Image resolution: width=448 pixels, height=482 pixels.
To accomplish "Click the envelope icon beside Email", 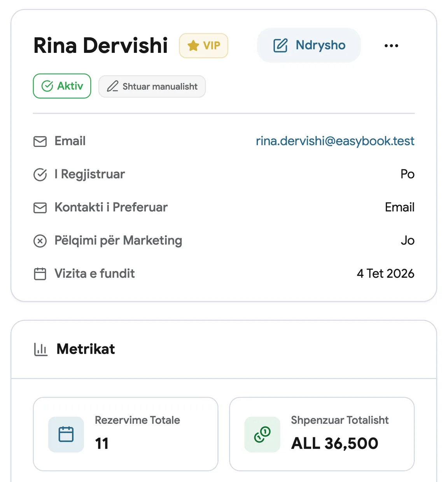I will (x=40, y=141).
